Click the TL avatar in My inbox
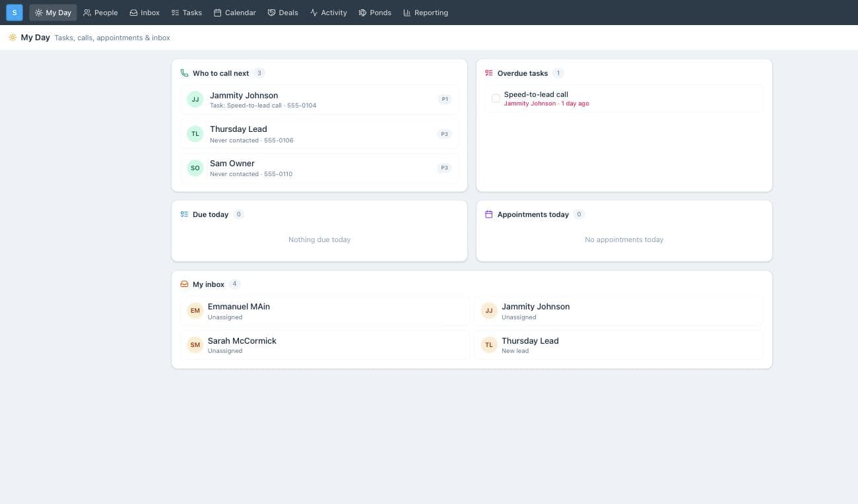The image size is (858, 504). (488, 345)
